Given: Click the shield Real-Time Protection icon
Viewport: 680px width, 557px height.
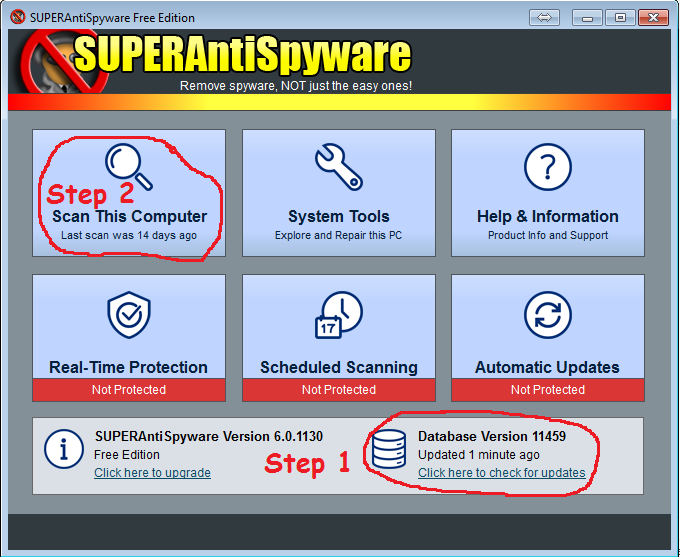Looking at the screenshot, I should click(129, 317).
